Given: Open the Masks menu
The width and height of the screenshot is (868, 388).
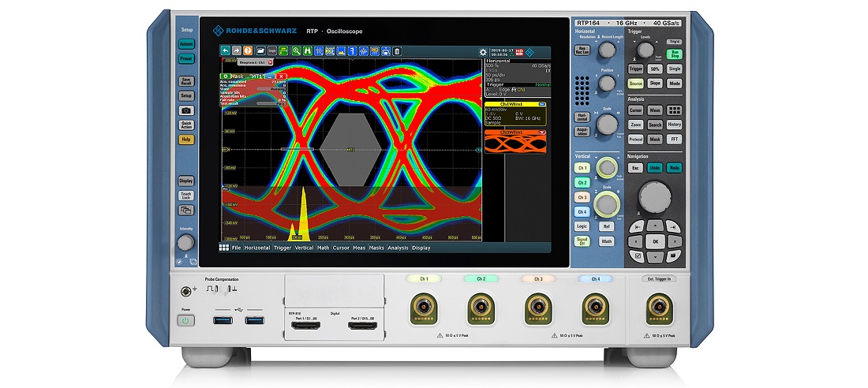Looking at the screenshot, I should (376, 248).
